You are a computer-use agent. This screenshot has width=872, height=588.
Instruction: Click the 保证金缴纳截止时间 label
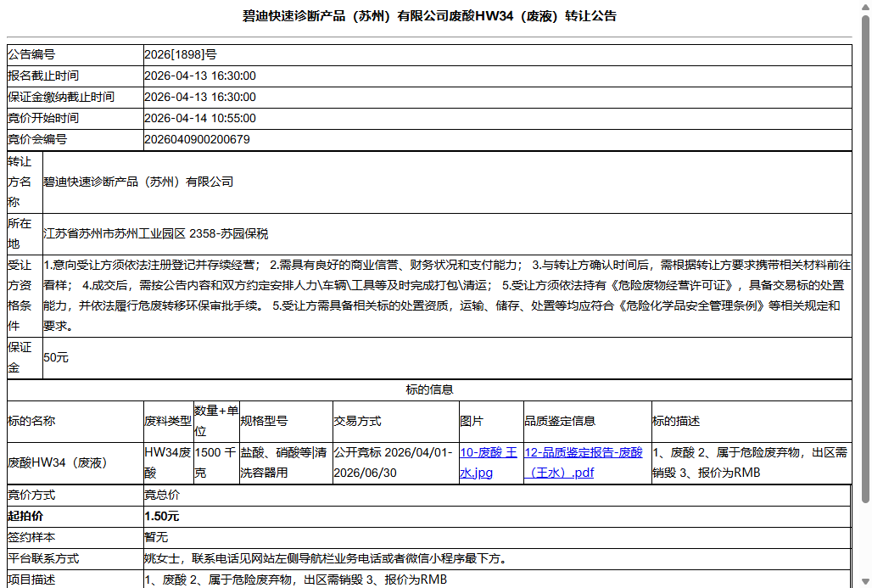(60, 97)
